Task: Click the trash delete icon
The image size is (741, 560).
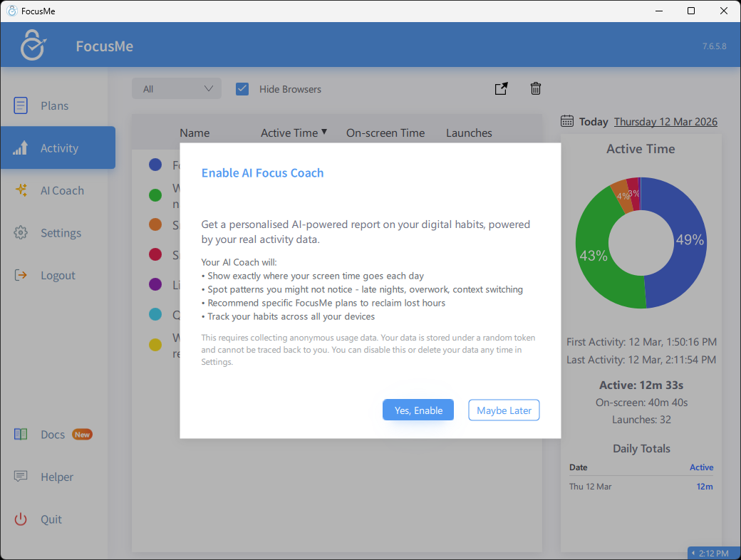Action: click(x=535, y=88)
